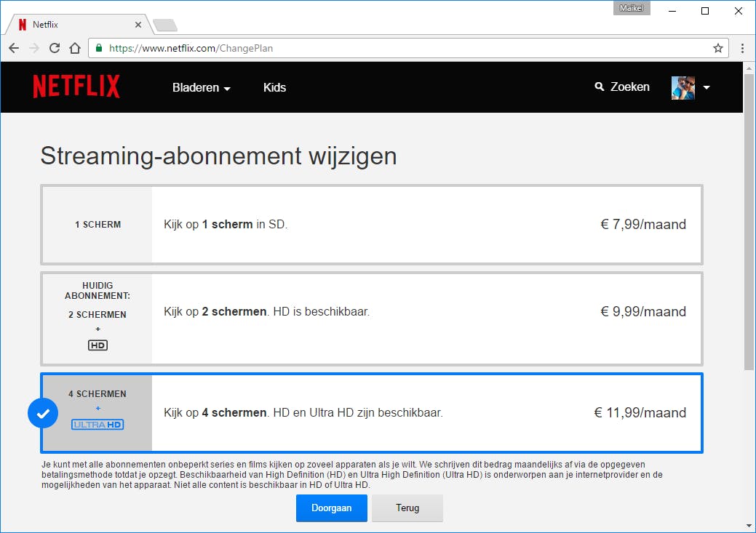
Task: Click the € 9,99/maand price
Action: pos(643,312)
